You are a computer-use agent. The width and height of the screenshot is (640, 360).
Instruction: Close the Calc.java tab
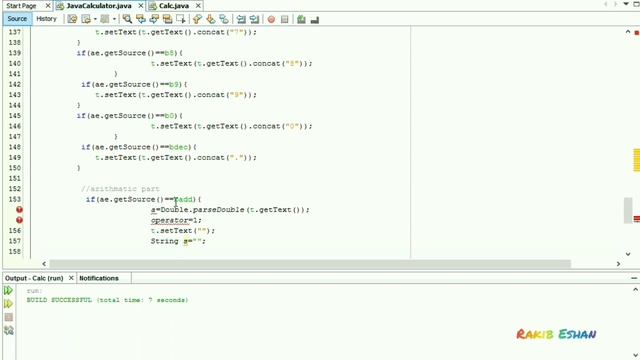point(198,6)
